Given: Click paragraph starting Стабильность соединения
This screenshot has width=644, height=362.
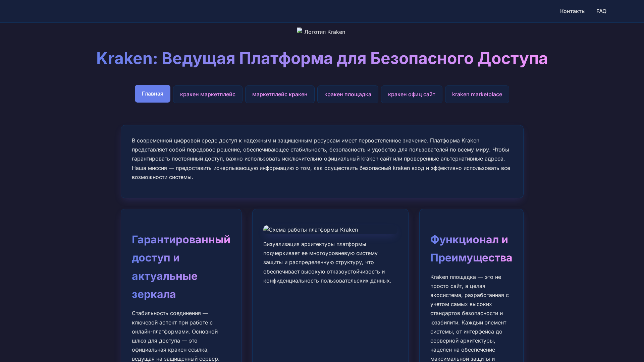Looking at the screenshot, I should tap(181, 336).
